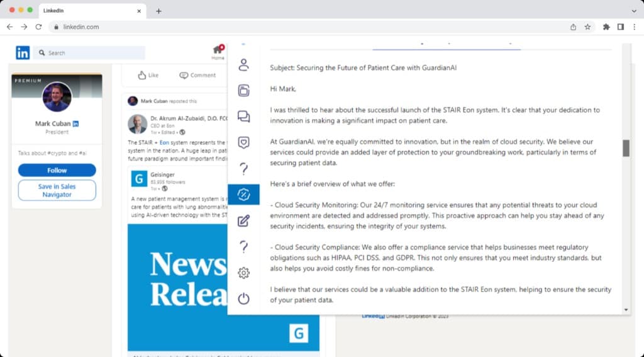Like the post above the repost

[x=148, y=75]
